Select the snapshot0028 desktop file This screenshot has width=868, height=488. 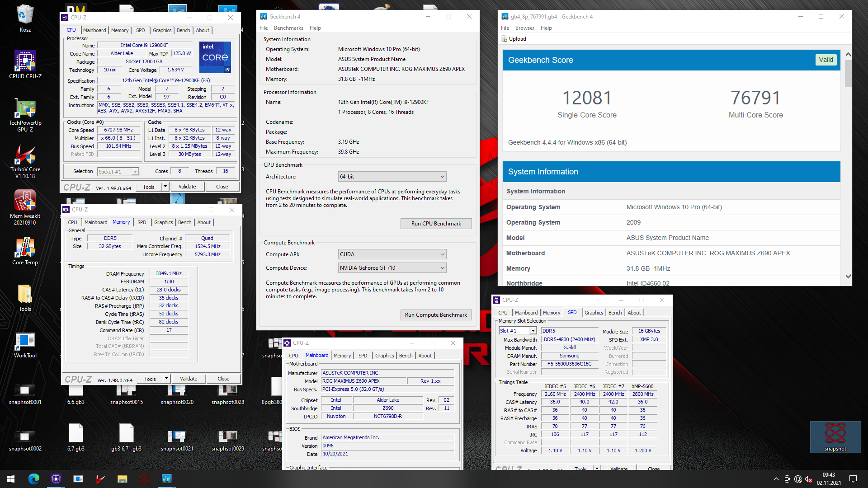tap(228, 393)
